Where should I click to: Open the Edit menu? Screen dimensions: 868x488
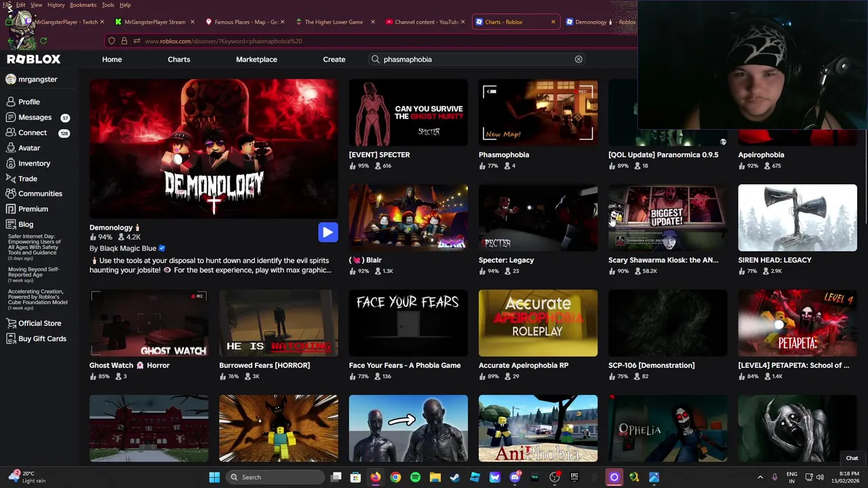21,5
